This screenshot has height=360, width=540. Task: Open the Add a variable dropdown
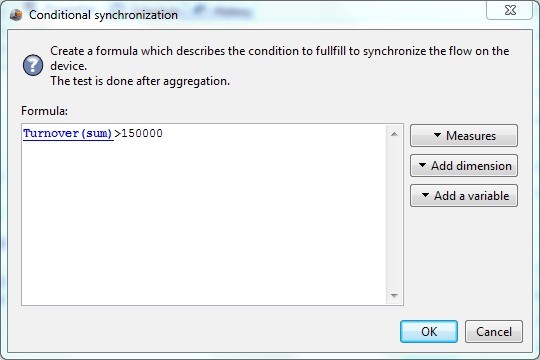464,196
